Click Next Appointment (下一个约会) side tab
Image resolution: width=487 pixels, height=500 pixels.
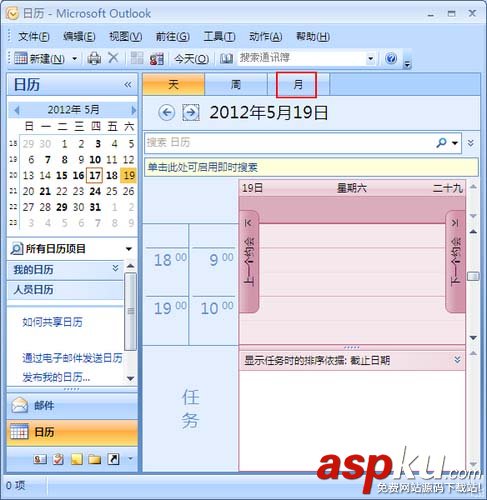point(455,262)
